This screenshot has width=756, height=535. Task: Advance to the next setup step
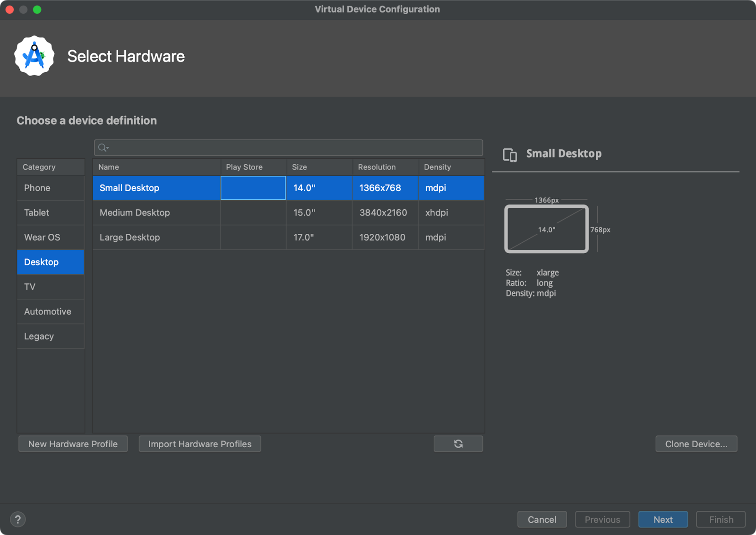pyautogui.click(x=663, y=519)
